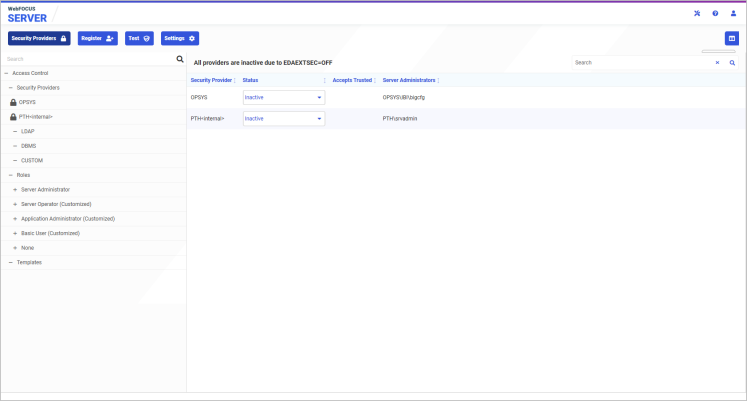The width and height of the screenshot is (747, 401).
Task: Open the Settings button
Action: (180, 39)
